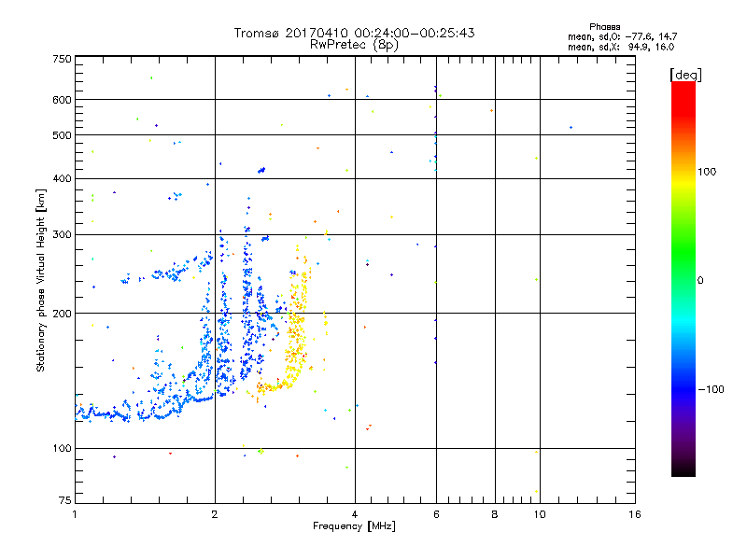Screen dimensions: 747x560
Task: Click the '[deg]' colorbar unit label
Action: click(x=685, y=75)
